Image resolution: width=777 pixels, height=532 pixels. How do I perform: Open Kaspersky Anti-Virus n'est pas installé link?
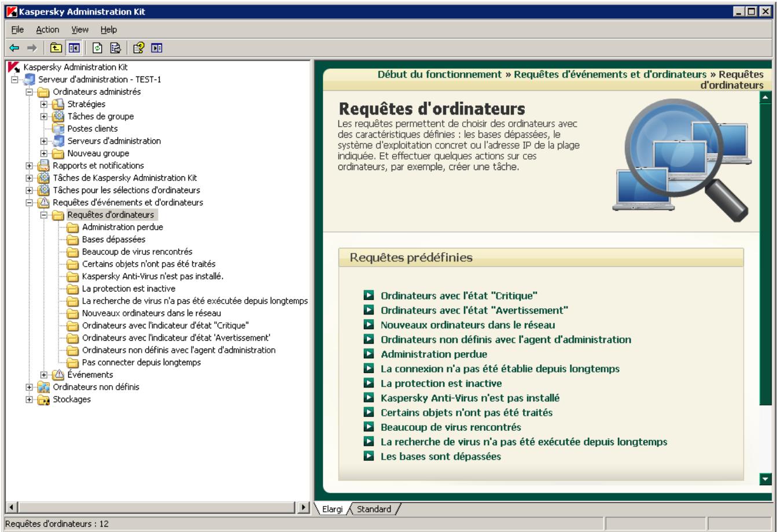click(x=470, y=398)
